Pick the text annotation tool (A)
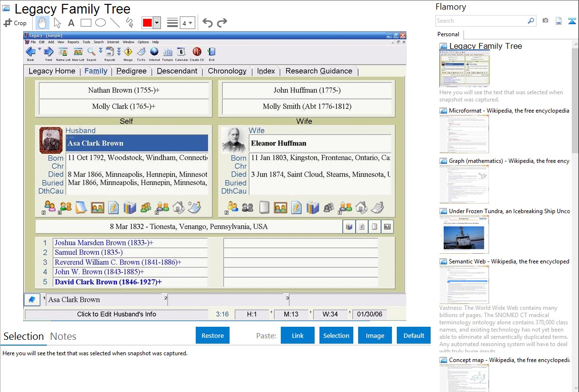This screenshot has height=392, width=579. 71,23
